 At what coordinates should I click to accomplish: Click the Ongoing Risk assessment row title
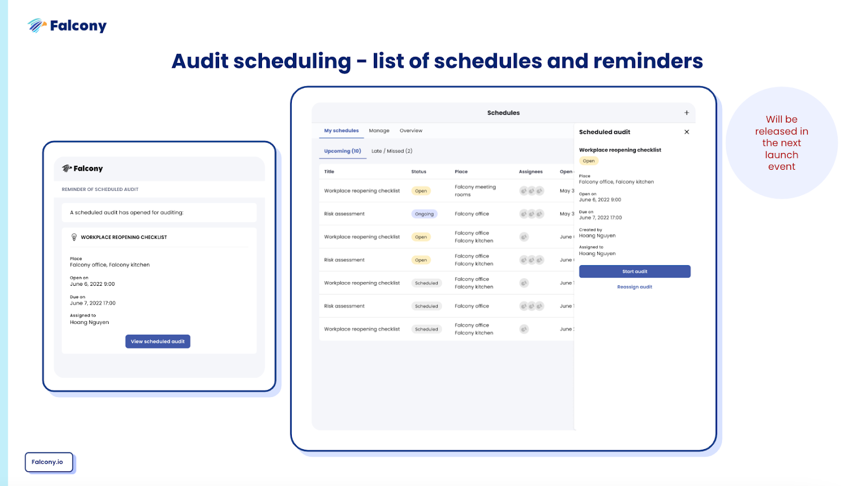[344, 214]
